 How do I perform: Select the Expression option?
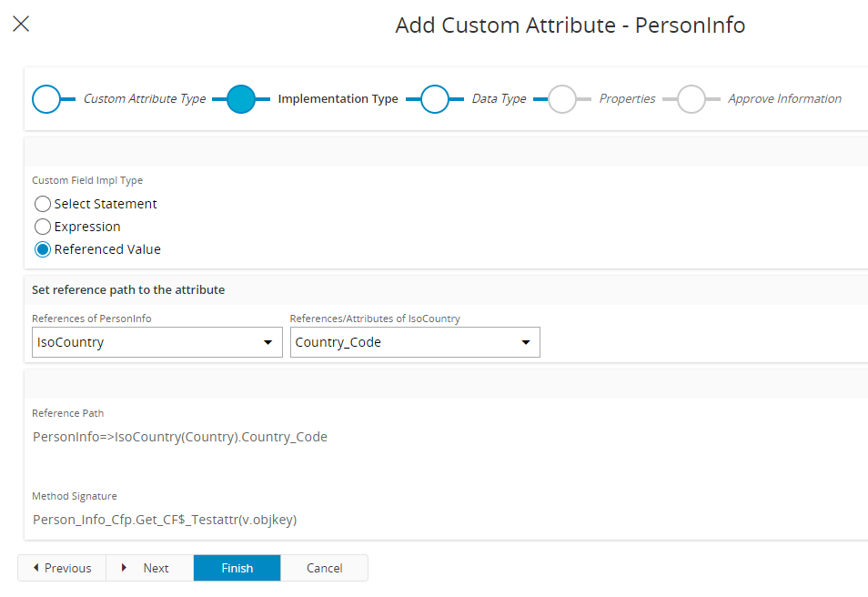[x=42, y=227]
